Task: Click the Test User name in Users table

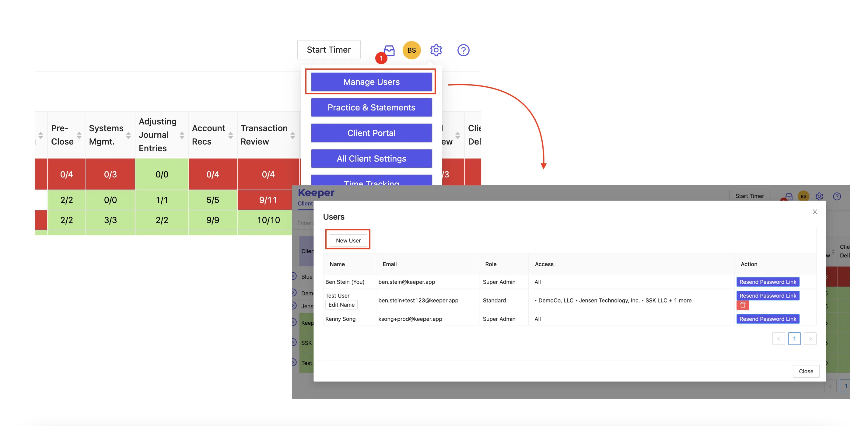Action: [x=337, y=296]
